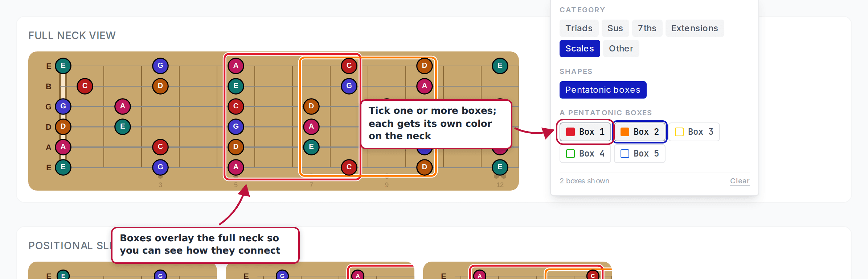868x279 pixels.
Task: Click G note at fret 3, high E string
Action: (x=160, y=66)
